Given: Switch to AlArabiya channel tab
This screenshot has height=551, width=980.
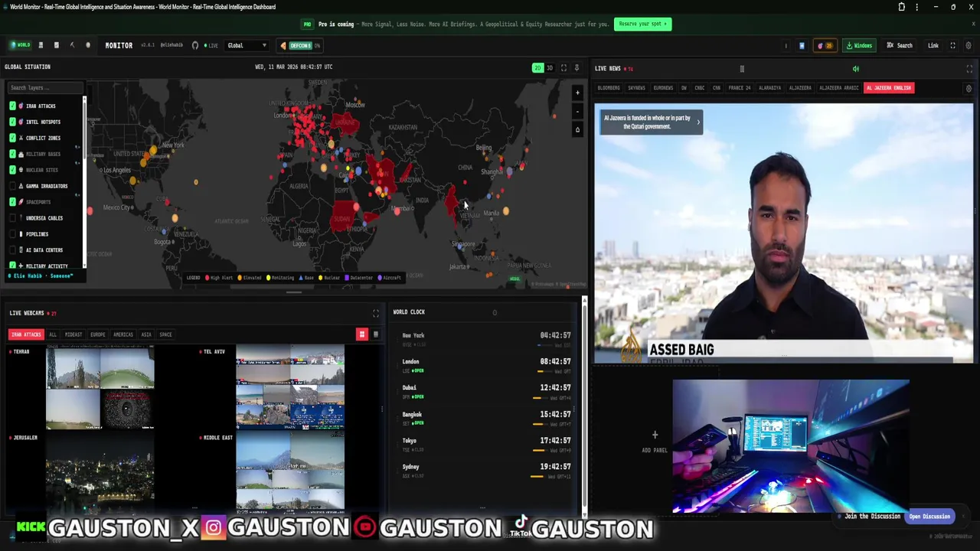Looking at the screenshot, I should (769, 88).
